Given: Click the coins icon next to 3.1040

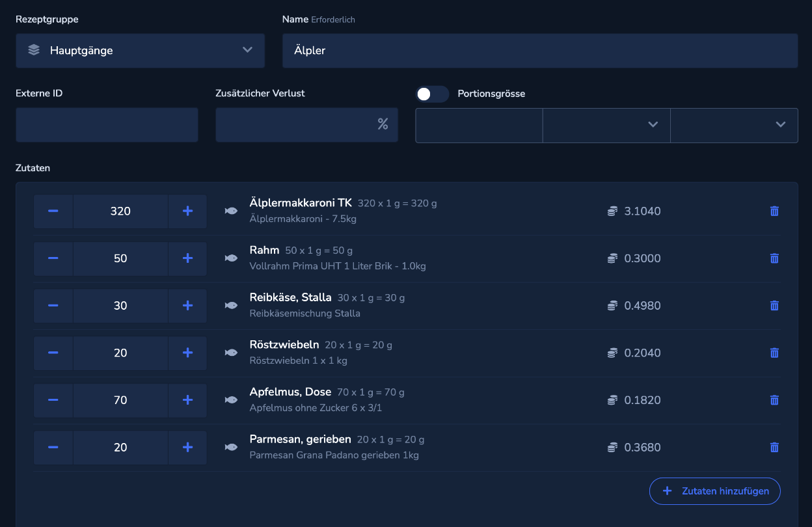Looking at the screenshot, I should tap(612, 211).
